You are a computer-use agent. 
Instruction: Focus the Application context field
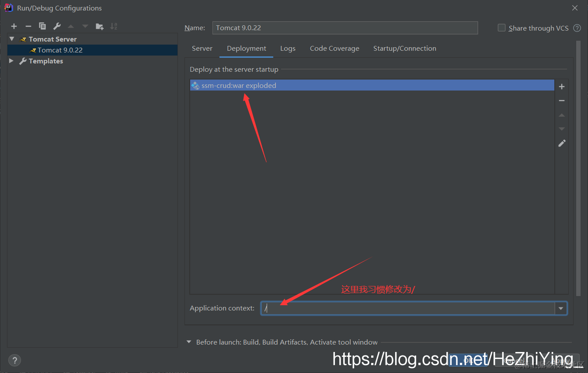click(408, 308)
